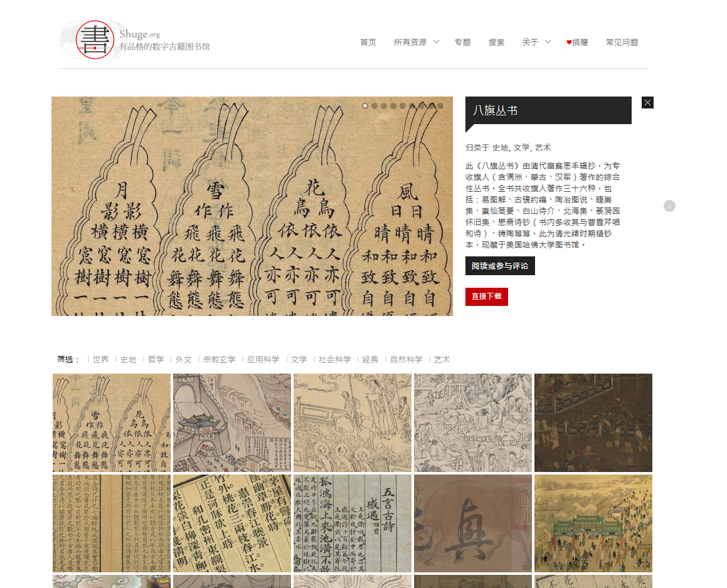Viewport: 727px width, 588px height.
Task: Click the 阅读或参与评论 button
Action: pos(500,266)
